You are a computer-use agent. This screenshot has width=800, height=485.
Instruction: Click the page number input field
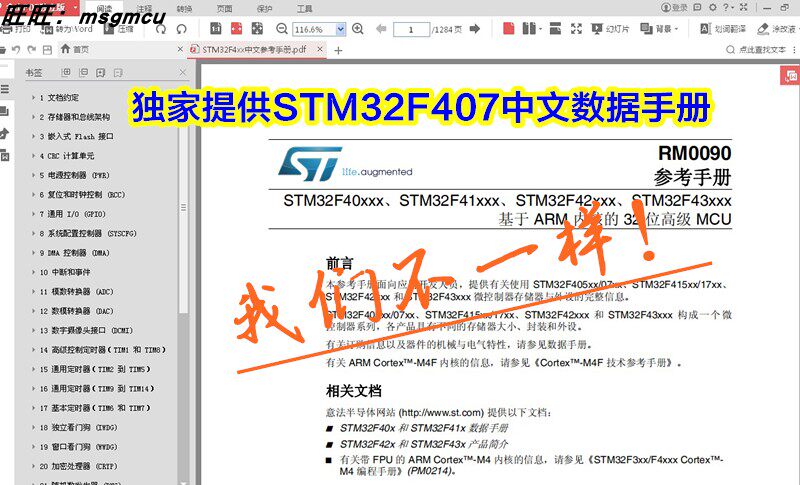pyautogui.click(x=411, y=30)
